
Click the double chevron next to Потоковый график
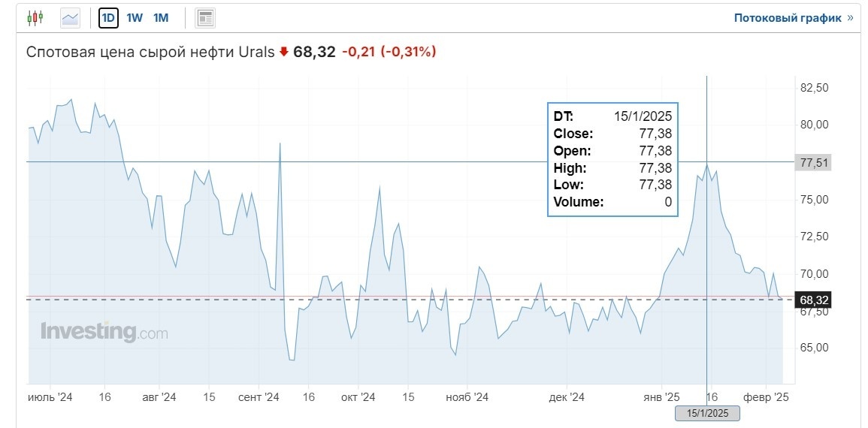click(x=850, y=18)
